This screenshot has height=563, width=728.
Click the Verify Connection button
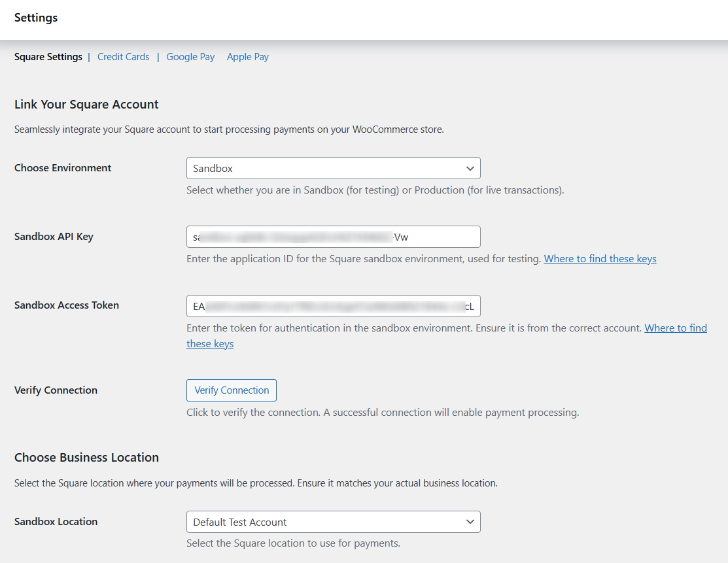[232, 390]
